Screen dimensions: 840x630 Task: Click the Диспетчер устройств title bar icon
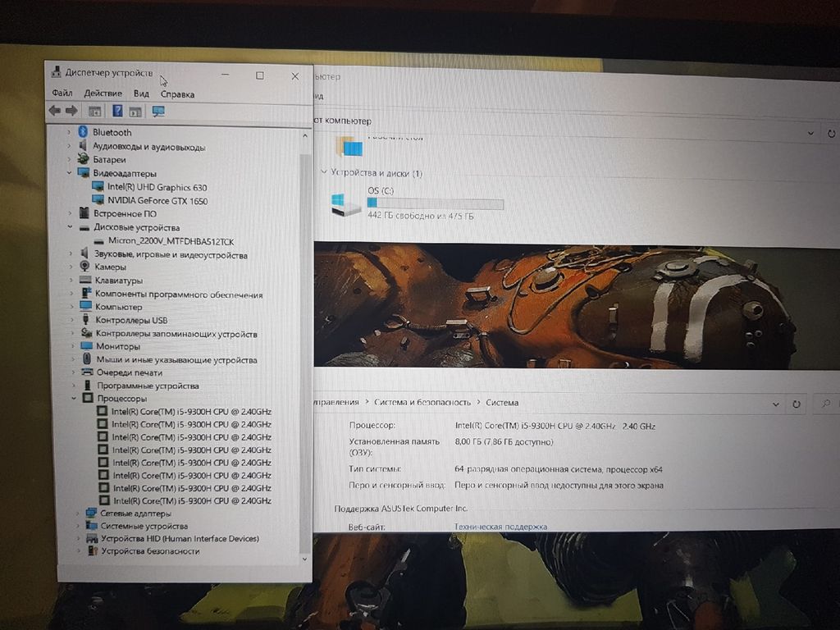click(56, 71)
